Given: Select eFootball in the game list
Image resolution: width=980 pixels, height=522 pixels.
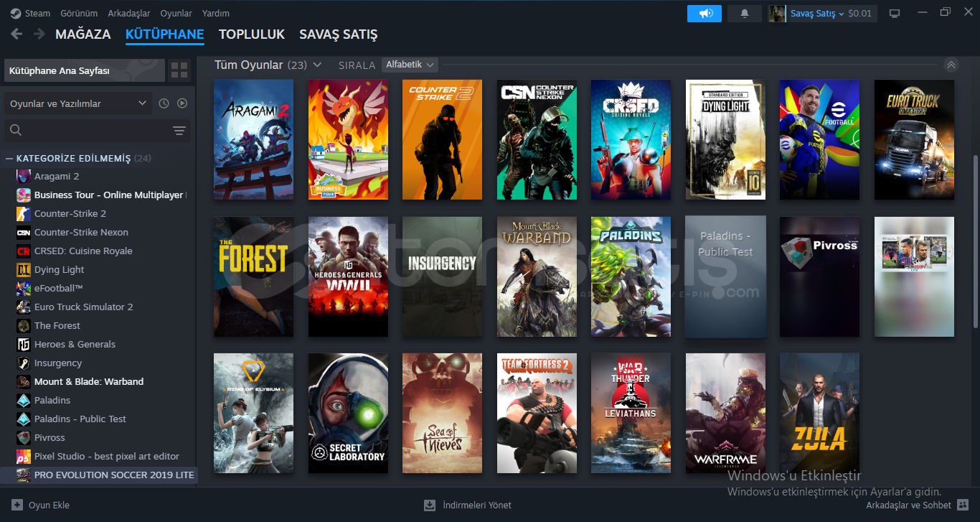Looking at the screenshot, I should 98,288.
